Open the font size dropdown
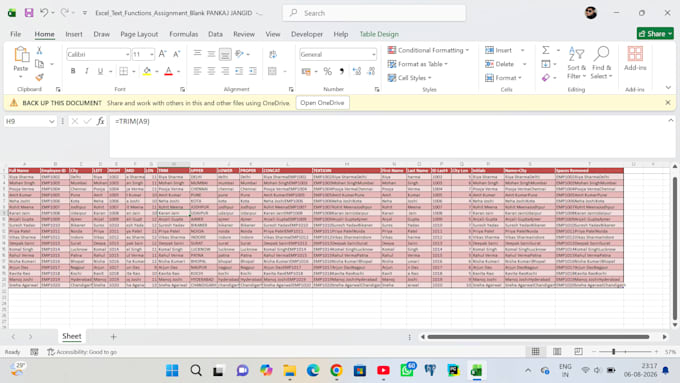Image resolution: width=680 pixels, height=383 pixels. click(152, 55)
